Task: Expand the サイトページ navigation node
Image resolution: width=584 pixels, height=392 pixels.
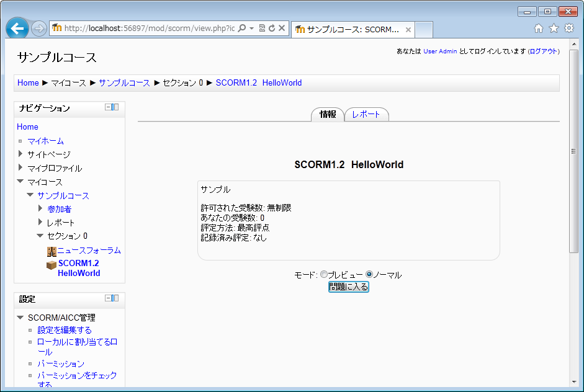Action: [x=20, y=154]
